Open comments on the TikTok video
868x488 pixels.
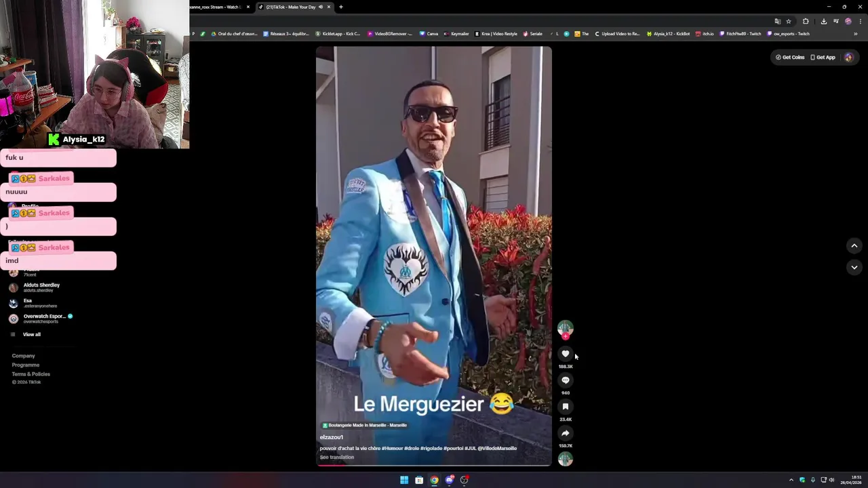click(566, 380)
